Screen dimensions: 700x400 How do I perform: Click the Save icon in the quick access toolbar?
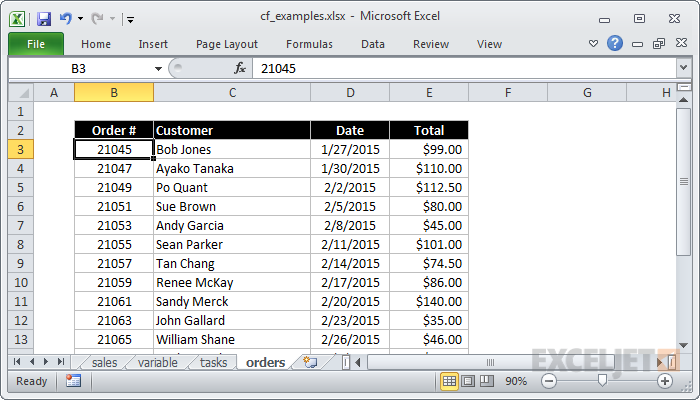44,19
